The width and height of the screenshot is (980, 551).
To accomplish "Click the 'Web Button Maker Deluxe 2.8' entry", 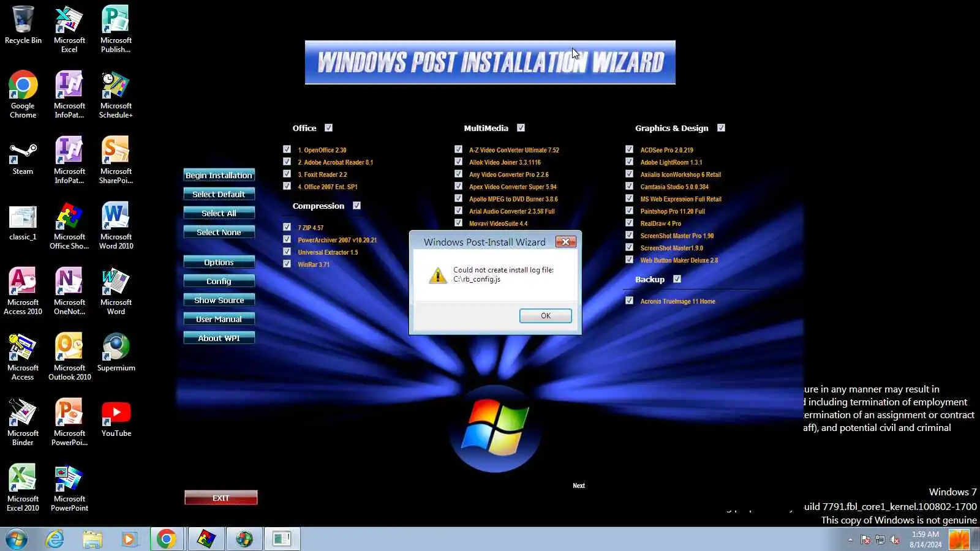I will pos(679,260).
